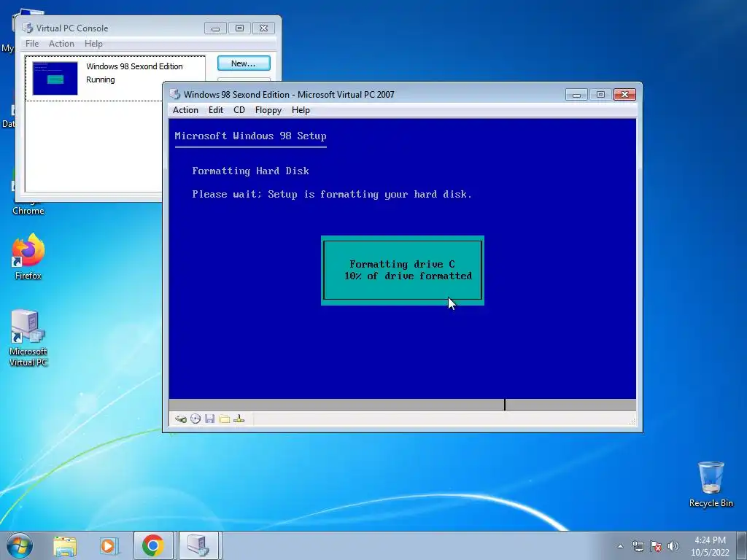Image resolution: width=747 pixels, height=560 pixels.
Task: Open Windows Media Player from the taskbar
Action: (108, 545)
